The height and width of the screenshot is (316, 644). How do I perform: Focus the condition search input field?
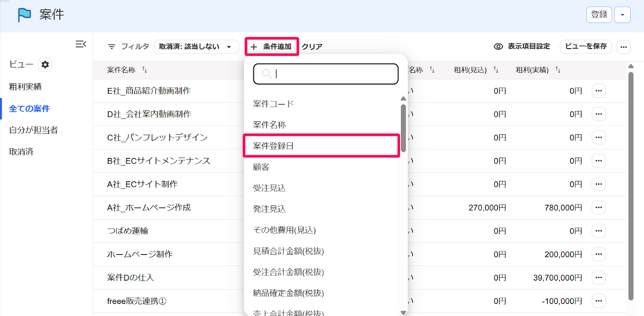[326, 74]
